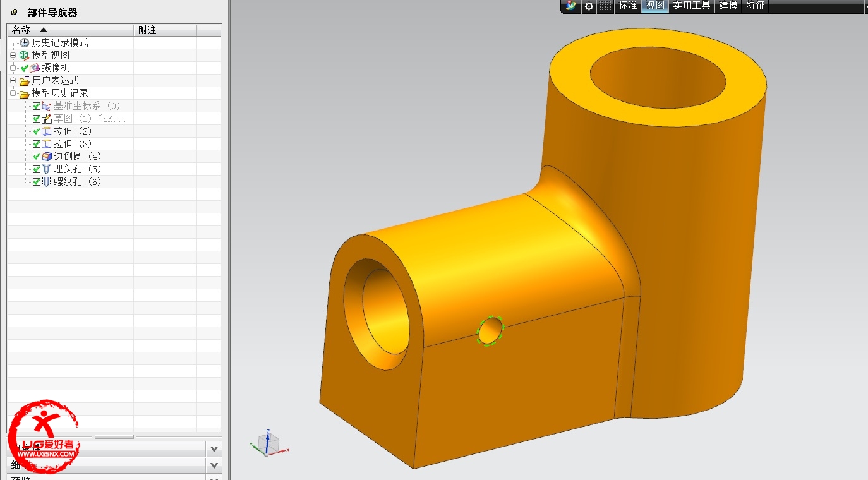The image size is (868, 480).
Task: Select the 草图 (1) sketch feature icon
Action: coord(46,118)
